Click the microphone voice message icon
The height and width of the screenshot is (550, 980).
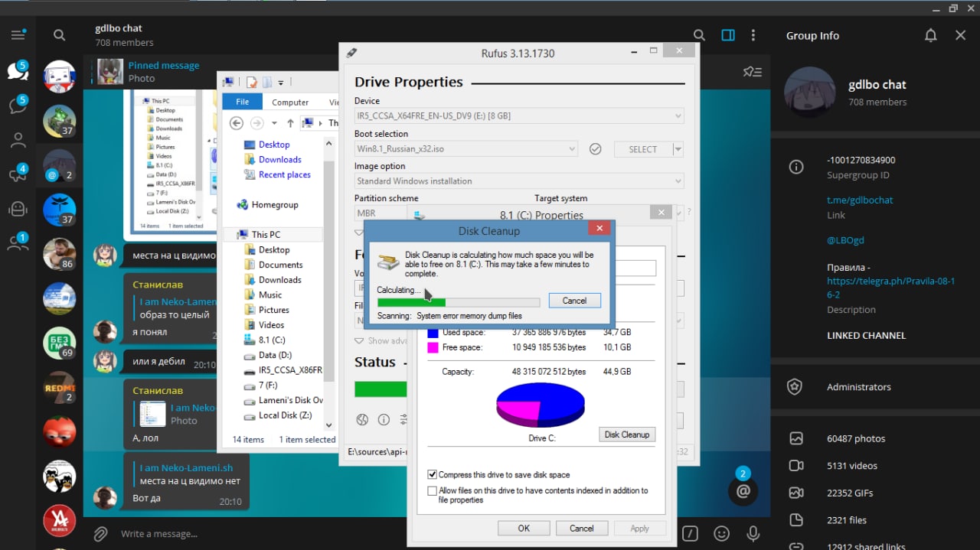coord(753,533)
